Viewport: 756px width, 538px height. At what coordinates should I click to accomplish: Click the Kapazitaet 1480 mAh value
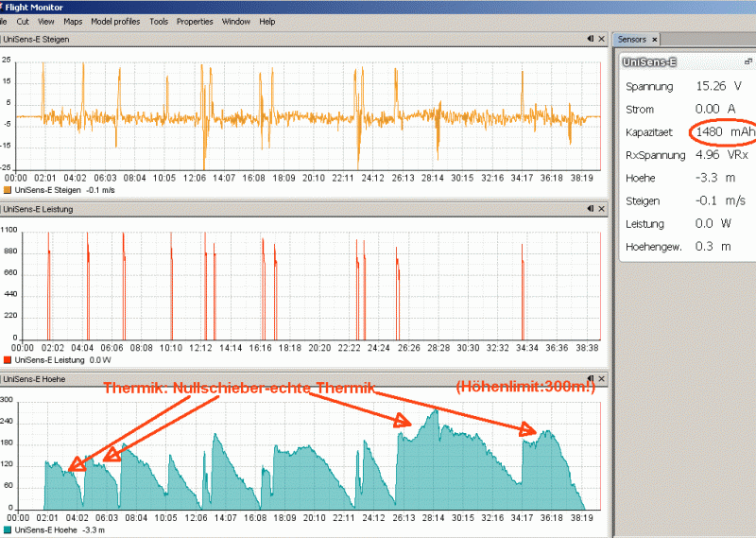coord(725,131)
